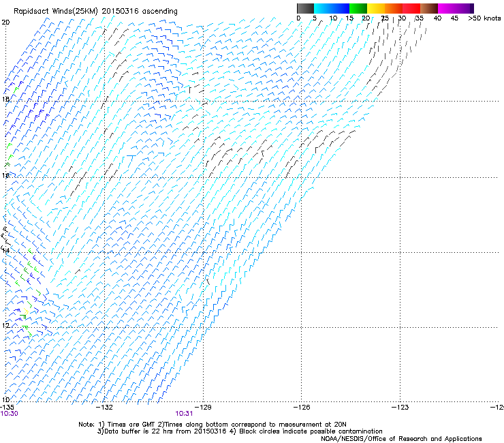Click the longitude label '-123'
The height and width of the screenshot is (443, 504).
coord(400,408)
